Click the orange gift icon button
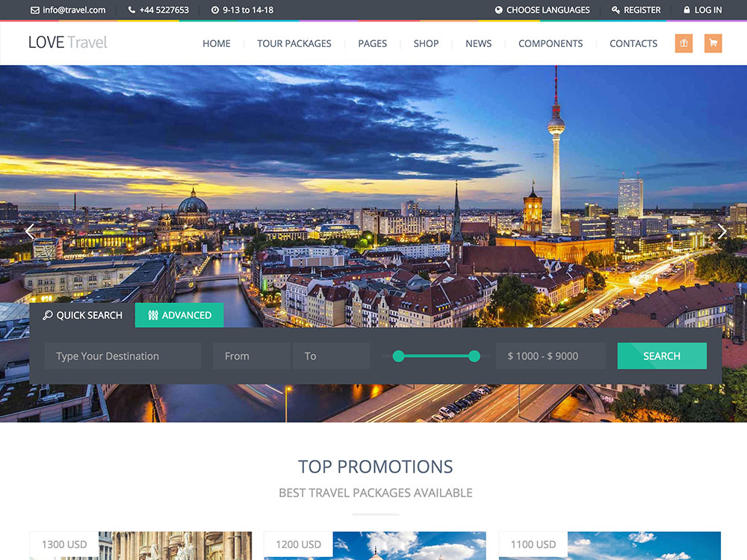 (x=684, y=43)
